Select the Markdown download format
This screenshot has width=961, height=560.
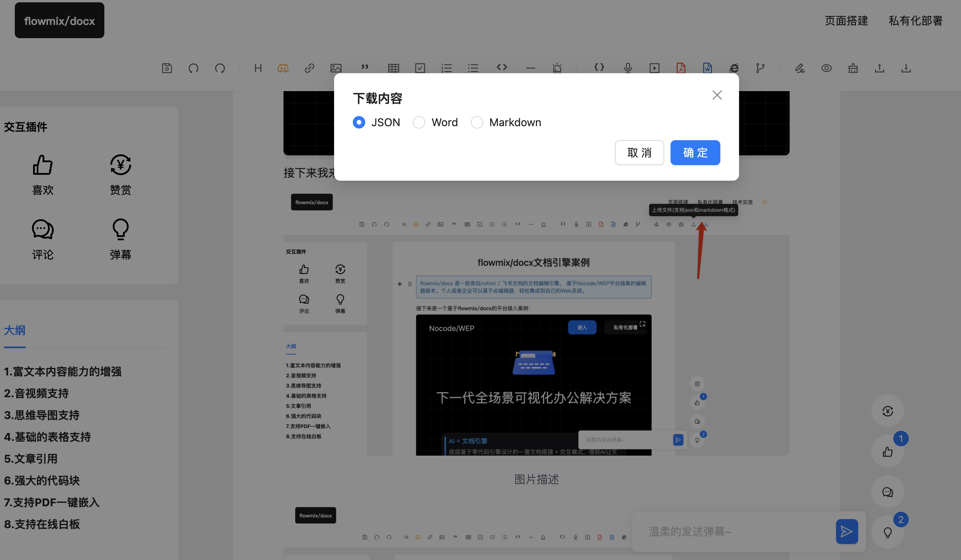(x=506, y=122)
